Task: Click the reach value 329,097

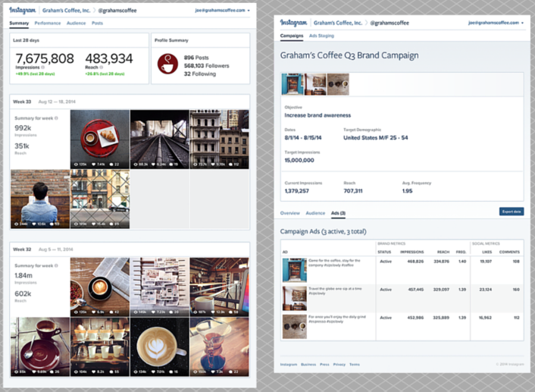Action: pos(441,290)
